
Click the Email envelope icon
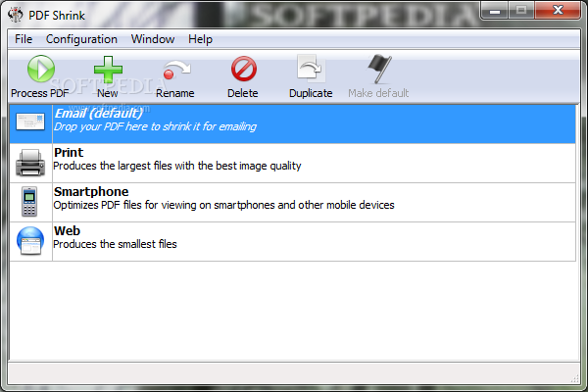(30, 122)
